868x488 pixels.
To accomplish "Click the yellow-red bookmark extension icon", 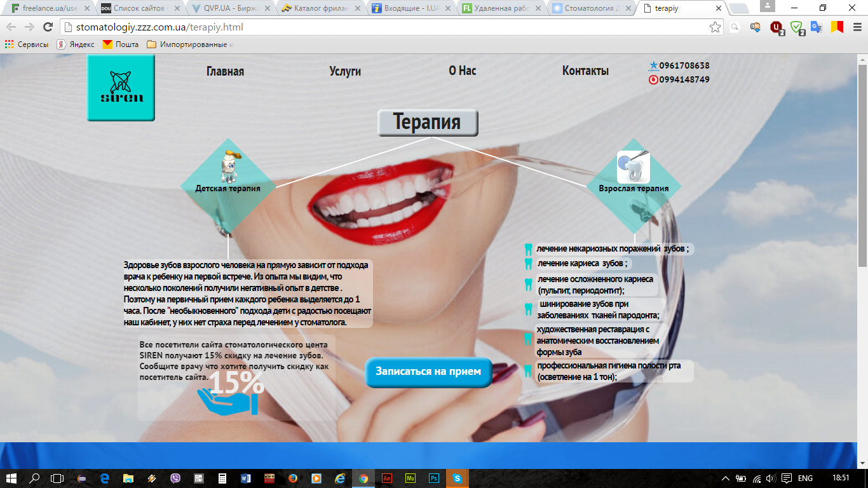I will tap(837, 27).
